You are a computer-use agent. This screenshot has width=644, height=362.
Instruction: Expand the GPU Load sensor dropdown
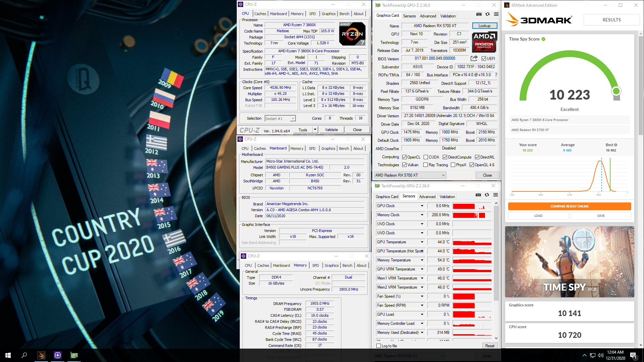[x=422, y=314]
